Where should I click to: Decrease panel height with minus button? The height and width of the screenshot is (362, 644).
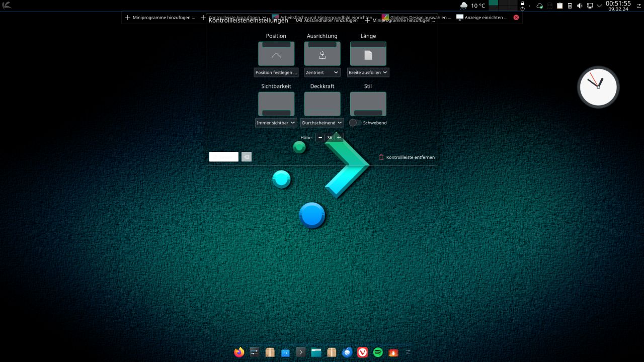[x=320, y=137]
